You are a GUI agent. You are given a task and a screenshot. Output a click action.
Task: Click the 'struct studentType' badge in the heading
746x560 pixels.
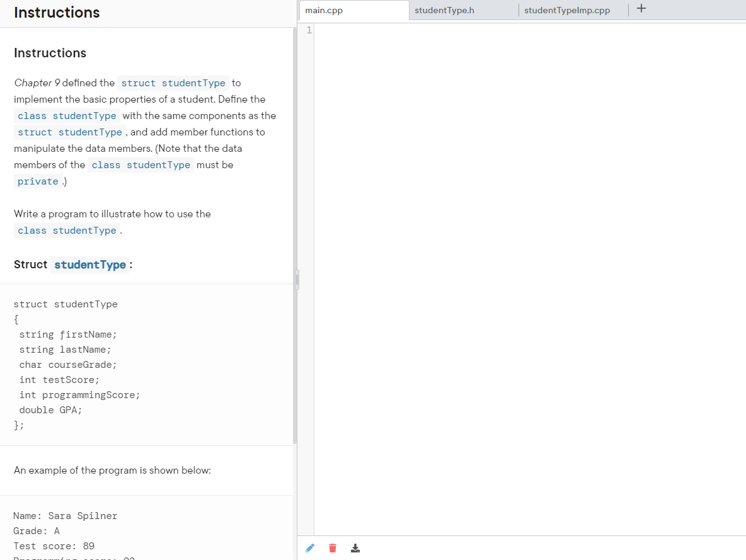[90, 265]
